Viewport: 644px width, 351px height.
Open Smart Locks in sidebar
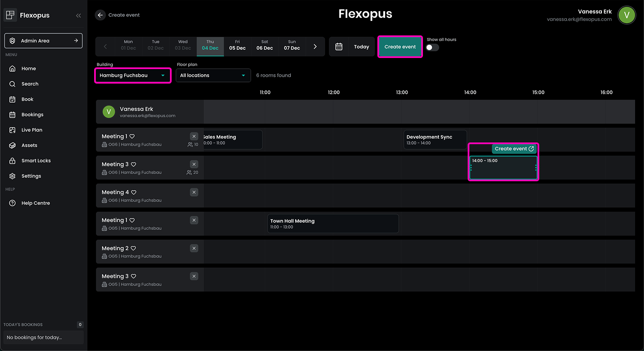[x=36, y=161]
